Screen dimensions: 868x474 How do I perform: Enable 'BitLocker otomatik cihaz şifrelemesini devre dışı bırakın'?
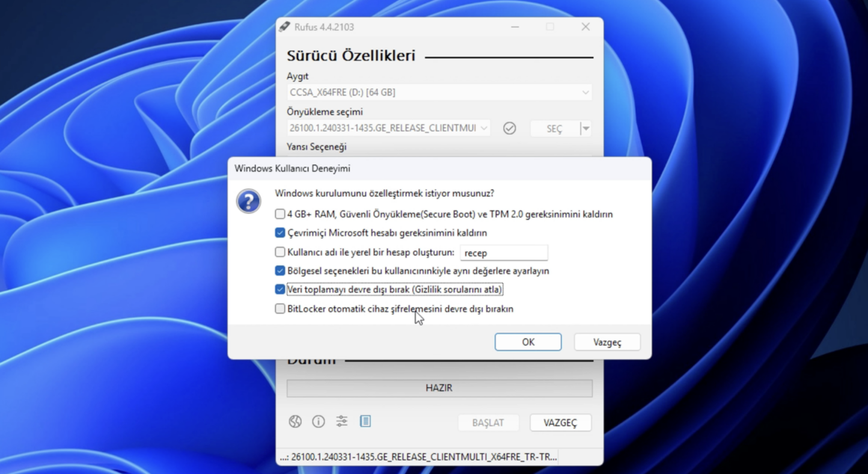[x=280, y=309]
